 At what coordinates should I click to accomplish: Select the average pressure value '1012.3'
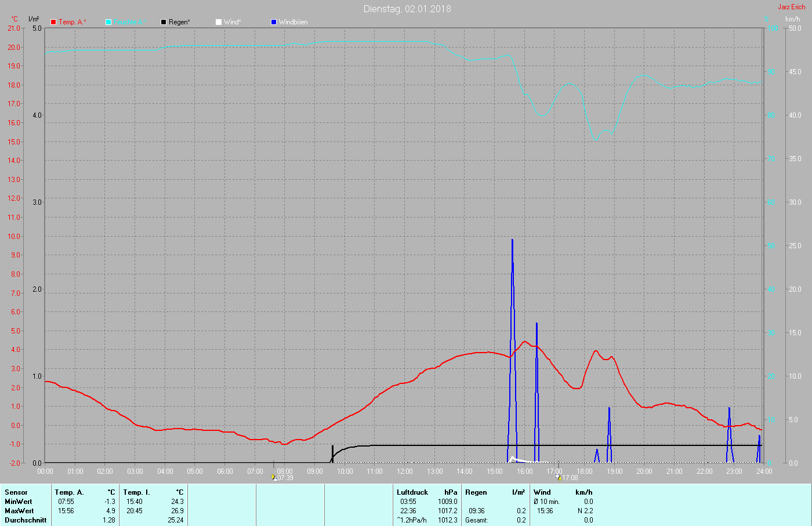click(448, 520)
